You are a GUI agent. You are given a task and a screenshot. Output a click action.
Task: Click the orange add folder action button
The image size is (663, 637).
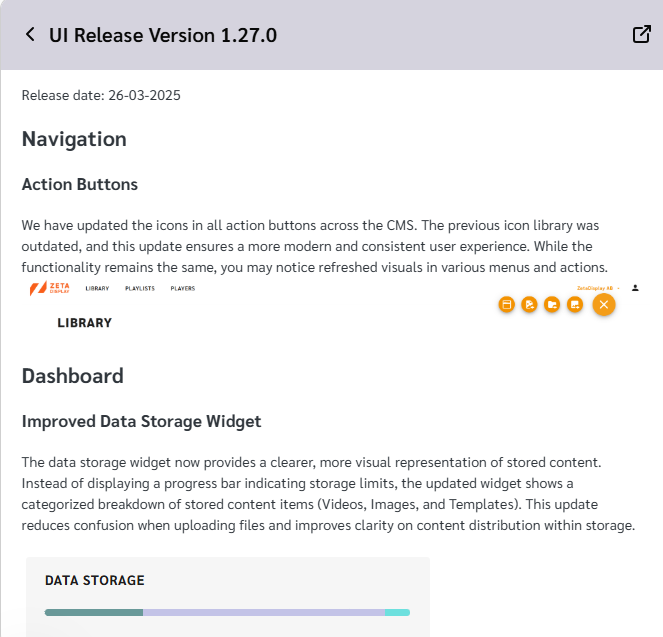click(552, 304)
